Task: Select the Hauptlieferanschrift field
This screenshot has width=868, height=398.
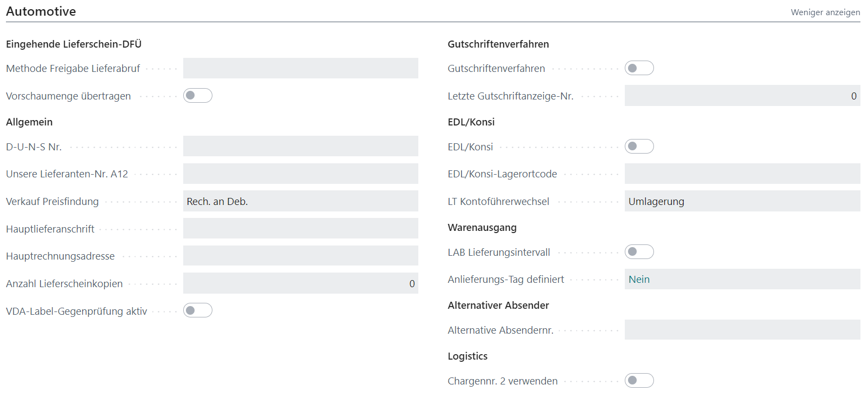Action: [301, 228]
